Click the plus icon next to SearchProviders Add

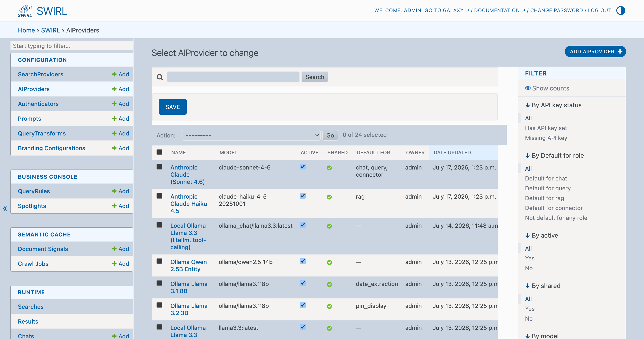(x=114, y=74)
